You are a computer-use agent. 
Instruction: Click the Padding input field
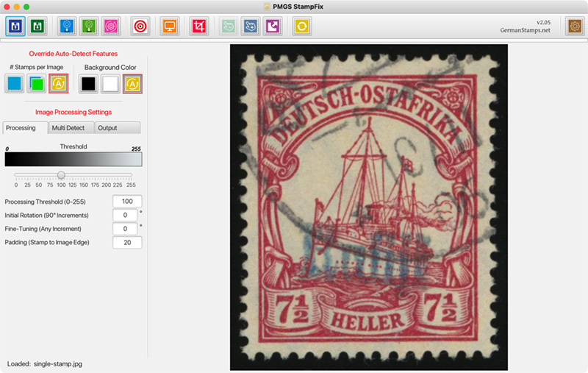(x=127, y=242)
